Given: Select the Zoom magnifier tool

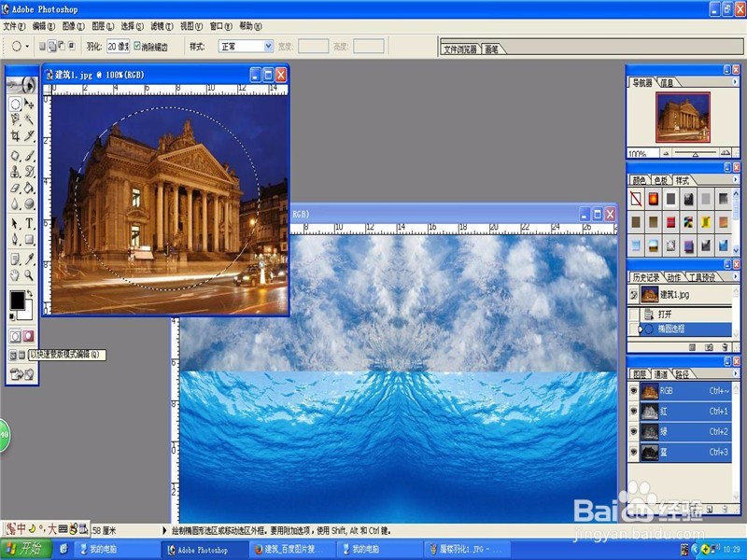Looking at the screenshot, I should [x=29, y=274].
